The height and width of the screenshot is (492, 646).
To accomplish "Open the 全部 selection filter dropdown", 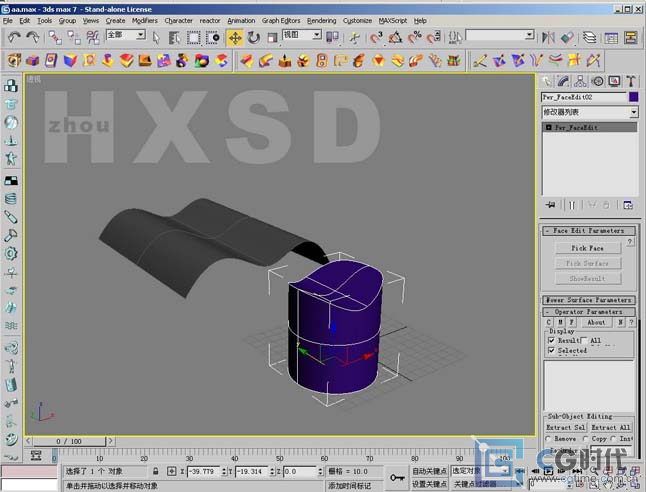I will (x=141, y=35).
